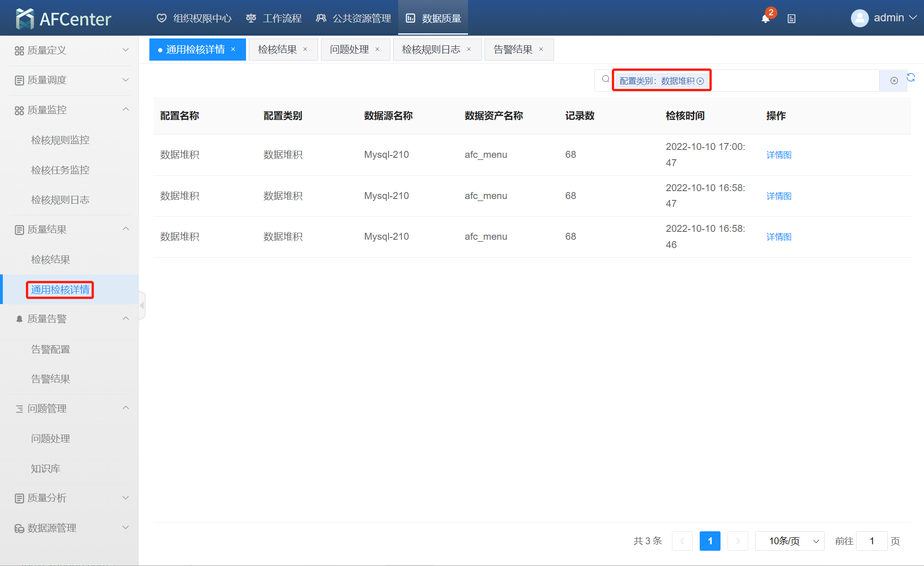The image size is (924, 566).
Task: Clear search with the circle-x icon
Action: (894, 81)
